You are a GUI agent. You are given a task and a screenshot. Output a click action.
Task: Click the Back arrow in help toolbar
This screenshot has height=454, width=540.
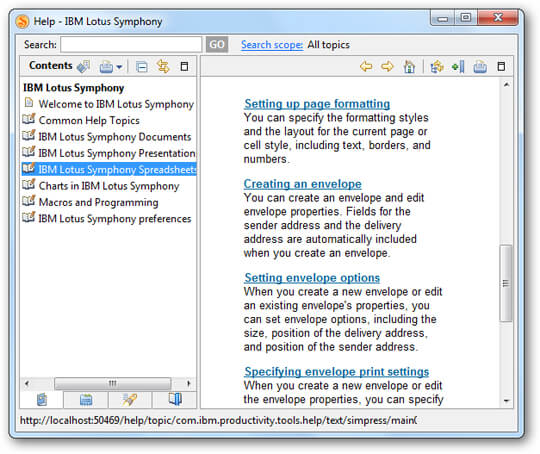366,66
